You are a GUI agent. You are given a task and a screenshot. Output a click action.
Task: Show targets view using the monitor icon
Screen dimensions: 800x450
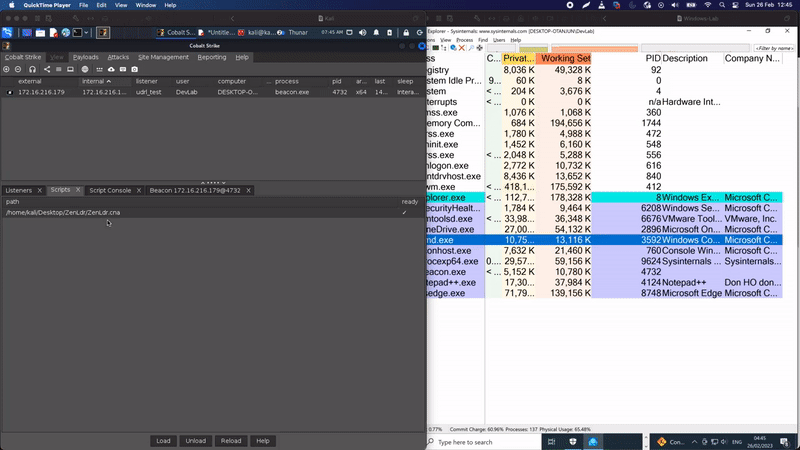[x=70, y=69]
